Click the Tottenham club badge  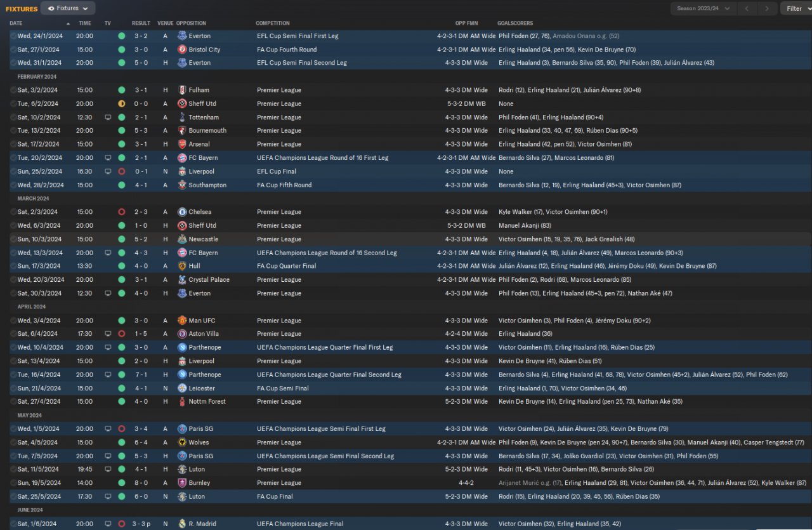point(182,117)
